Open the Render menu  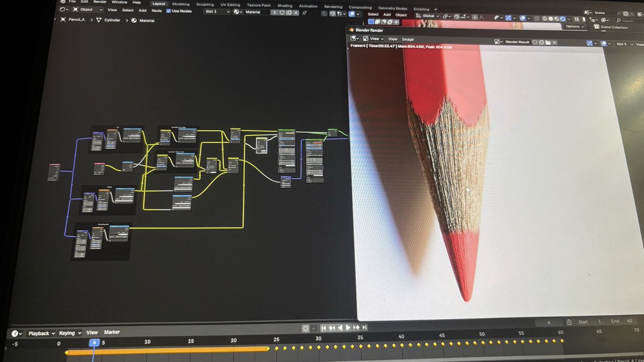click(100, 2)
